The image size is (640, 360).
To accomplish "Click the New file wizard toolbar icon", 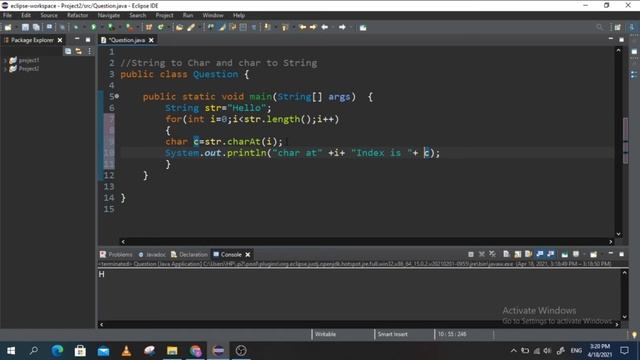I will click(x=8, y=27).
